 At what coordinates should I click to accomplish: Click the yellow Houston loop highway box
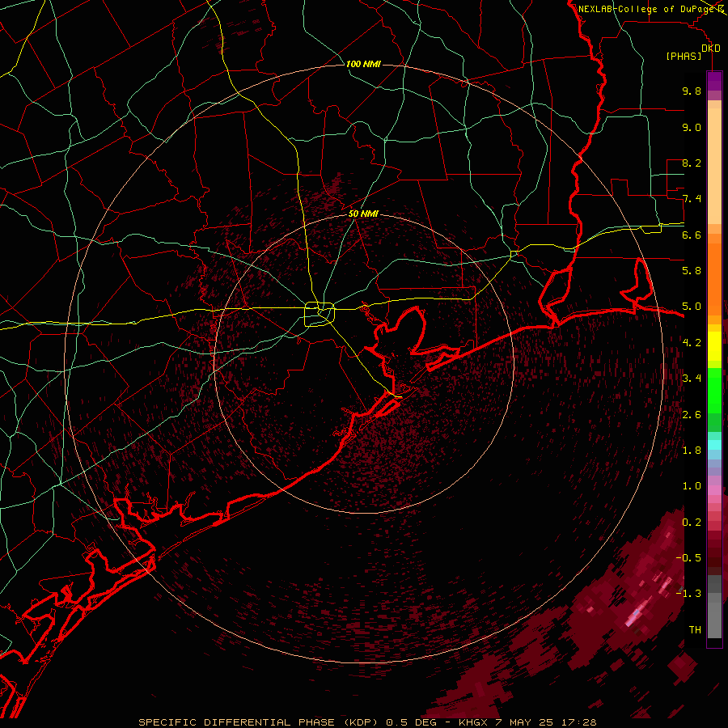319,314
